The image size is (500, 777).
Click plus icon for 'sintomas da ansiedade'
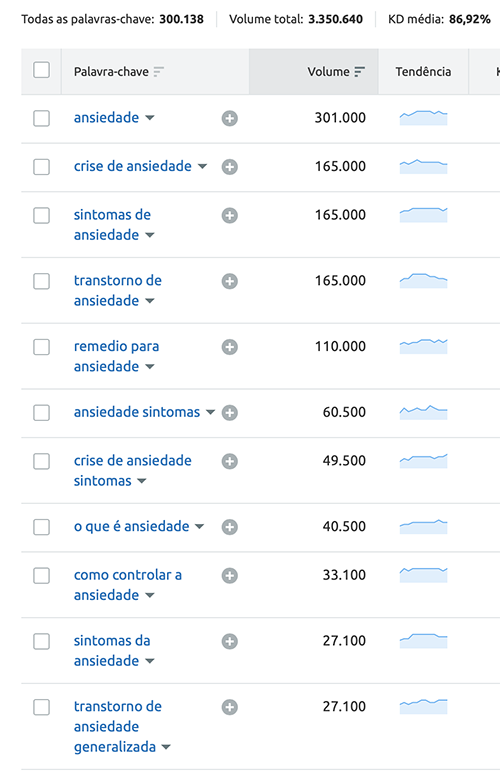click(229, 641)
